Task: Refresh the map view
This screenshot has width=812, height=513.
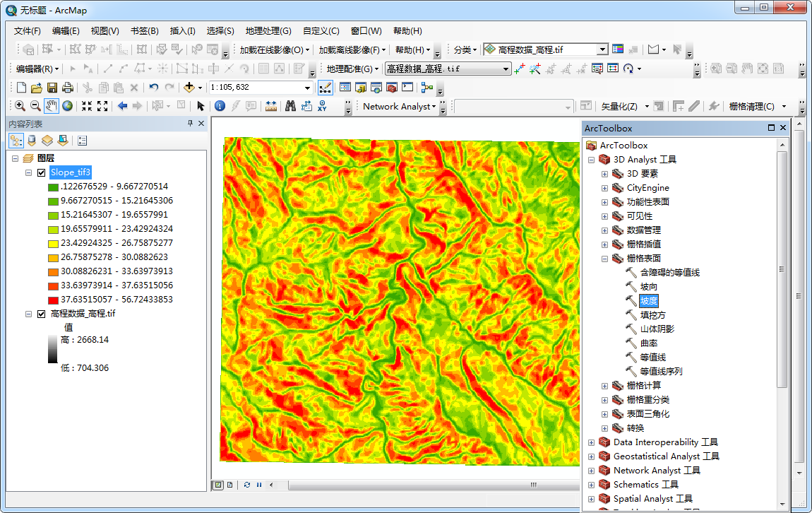Action: [x=247, y=485]
